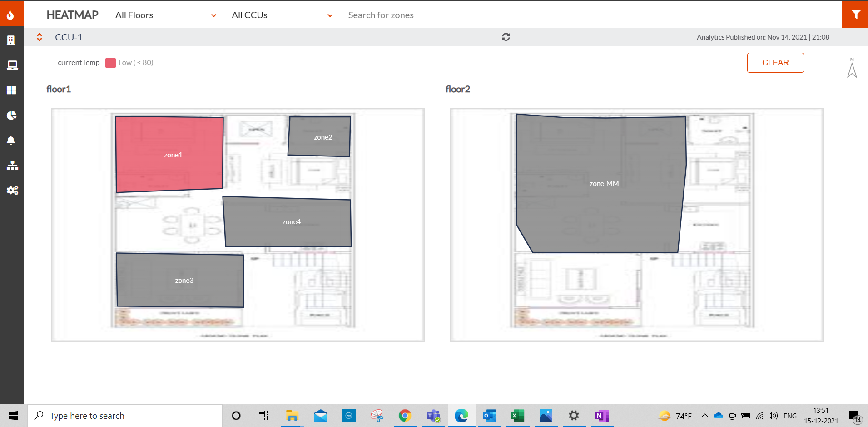Screen dimensions: 868x427
Task: Select zone2 on floor1 map
Action: point(319,136)
